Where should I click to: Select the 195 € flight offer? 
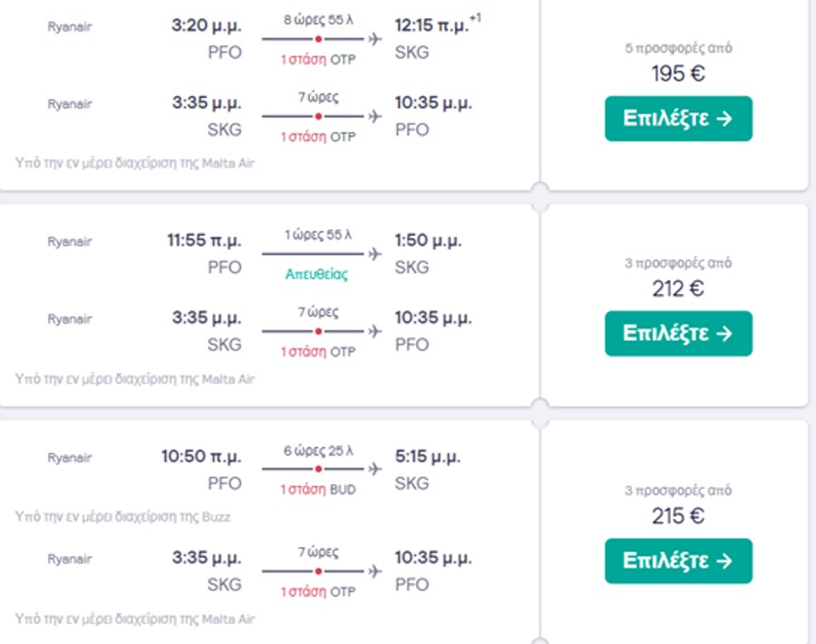point(678,118)
